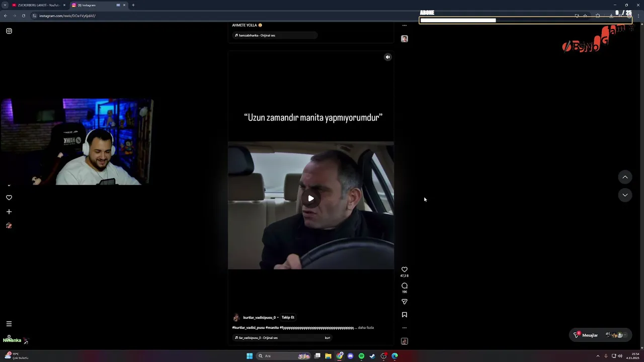Open weather widget showing 15°C
The height and width of the screenshot is (362, 644).
pyautogui.click(x=16, y=356)
